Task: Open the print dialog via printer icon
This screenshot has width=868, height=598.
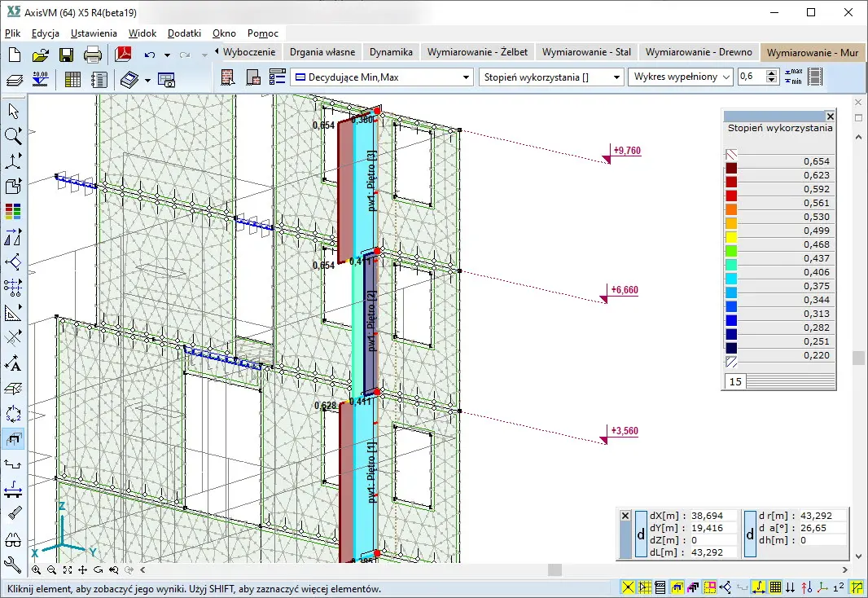Action: click(x=93, y=55)
